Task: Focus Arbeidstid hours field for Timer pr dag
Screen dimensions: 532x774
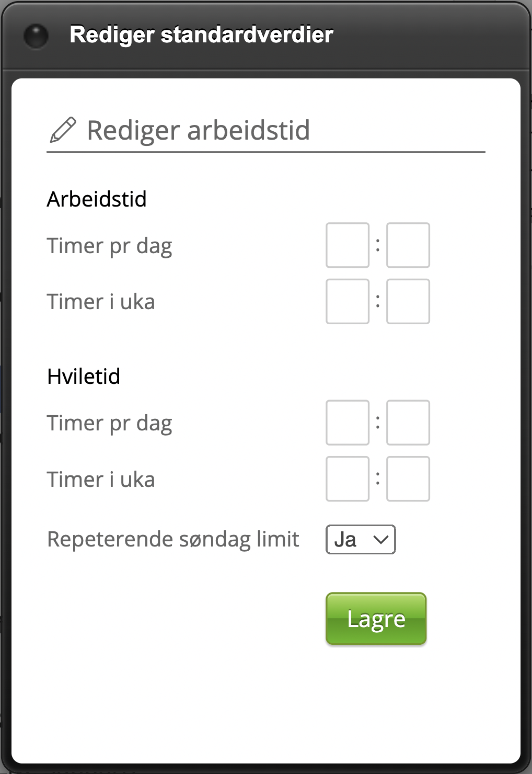Action: [x=348, y=245]
